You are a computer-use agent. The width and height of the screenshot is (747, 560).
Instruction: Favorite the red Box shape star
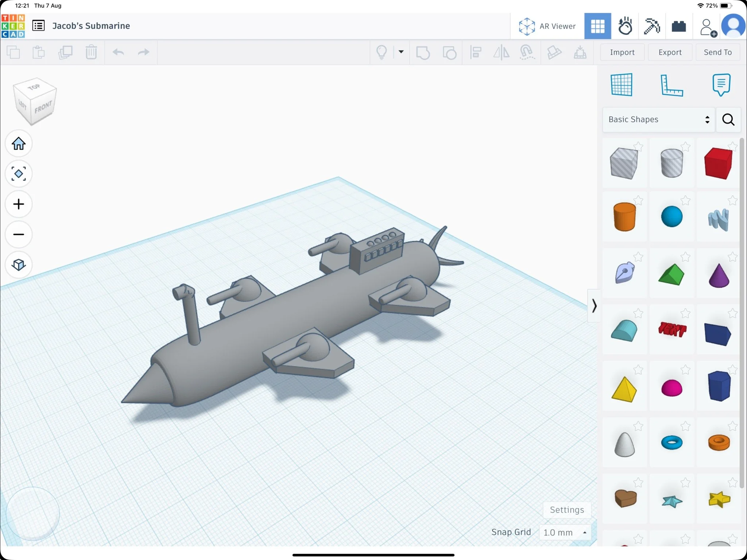(732, 147)
